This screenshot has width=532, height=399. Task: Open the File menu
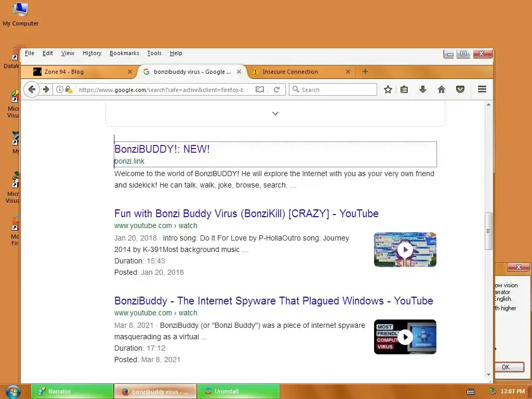[30, 54]
